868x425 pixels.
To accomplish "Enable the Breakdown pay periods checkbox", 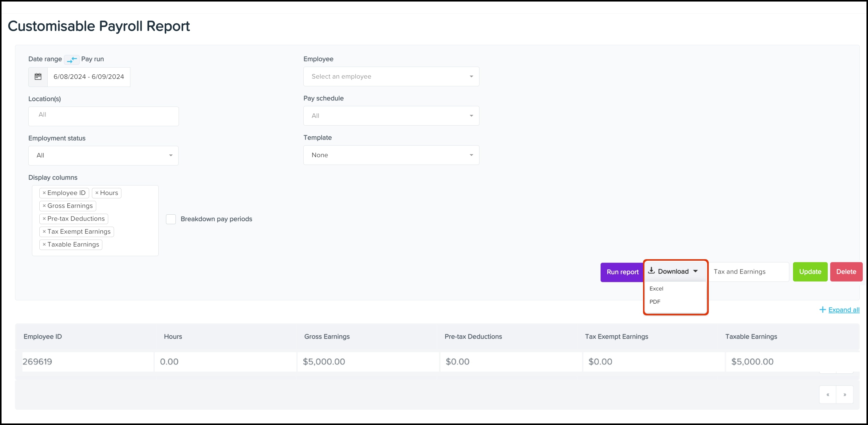I will (x=171, y=219).
